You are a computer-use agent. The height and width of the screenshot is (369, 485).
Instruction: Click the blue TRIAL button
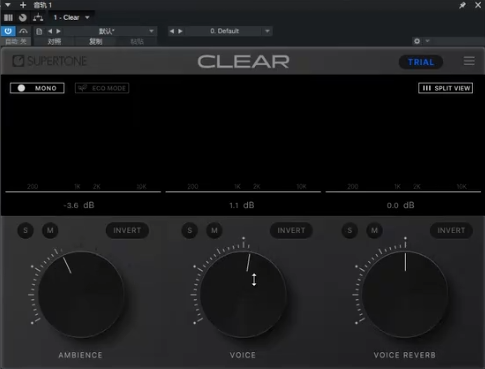tap(421, 62)
